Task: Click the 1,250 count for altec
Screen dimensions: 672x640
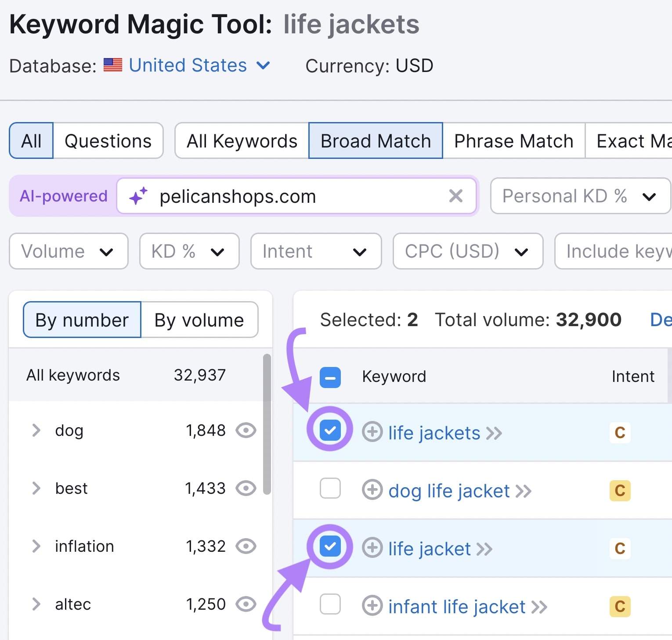Action: click(x=206, y=604)
